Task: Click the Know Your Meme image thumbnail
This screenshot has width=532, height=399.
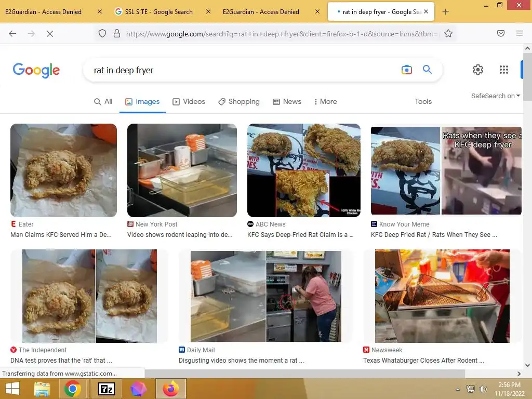Action: coord(446,170)
